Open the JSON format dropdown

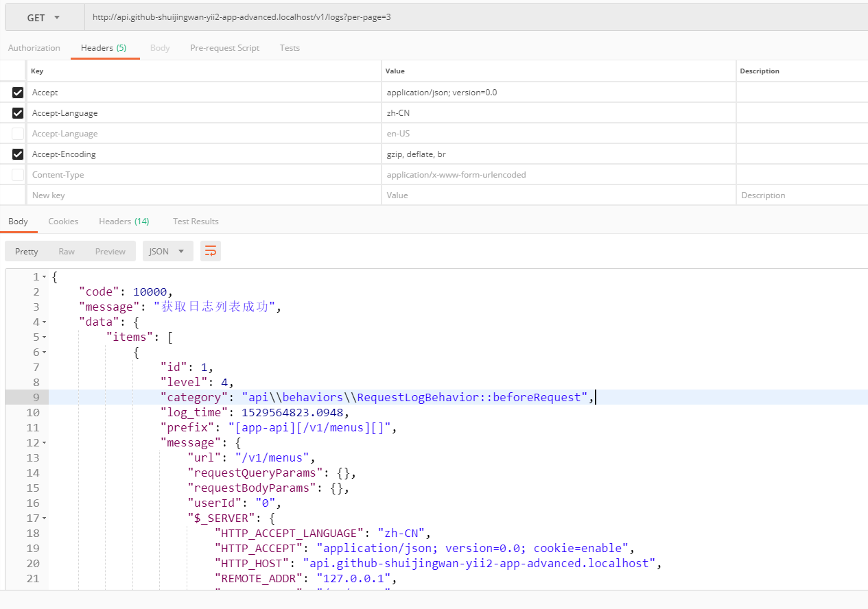pyautogui.click(x=167, y=252)
